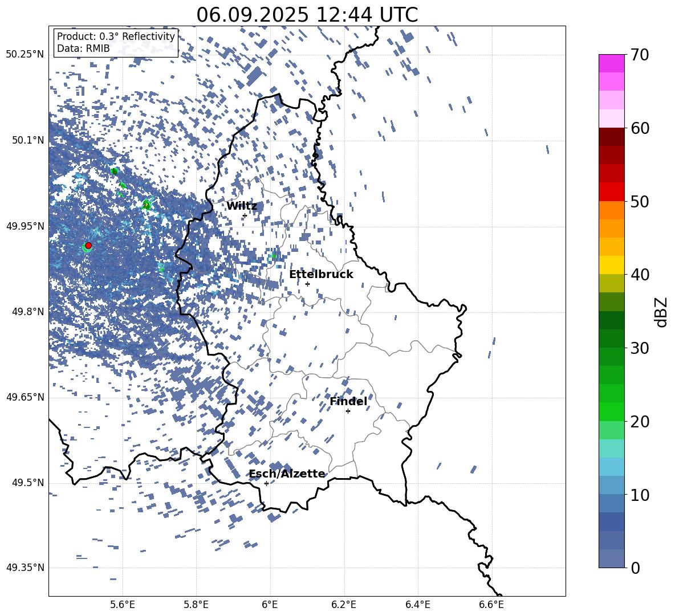Click the 6.2°E longitude label
Viewport: 675px width, 616px height.
click(344, 605)
